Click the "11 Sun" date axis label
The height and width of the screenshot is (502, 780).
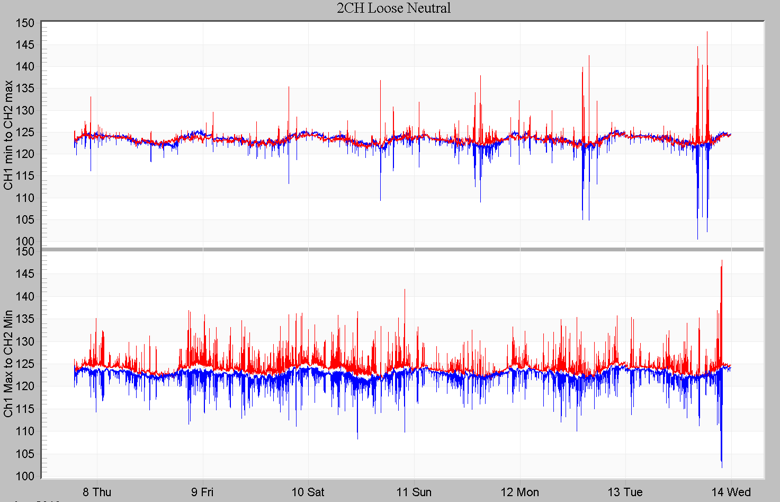(414, 492)
